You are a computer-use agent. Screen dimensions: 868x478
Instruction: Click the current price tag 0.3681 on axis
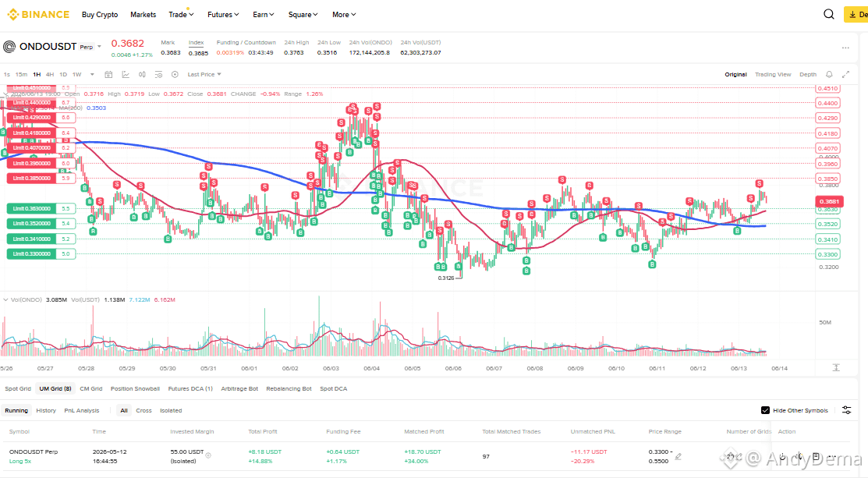coord(829,201)
